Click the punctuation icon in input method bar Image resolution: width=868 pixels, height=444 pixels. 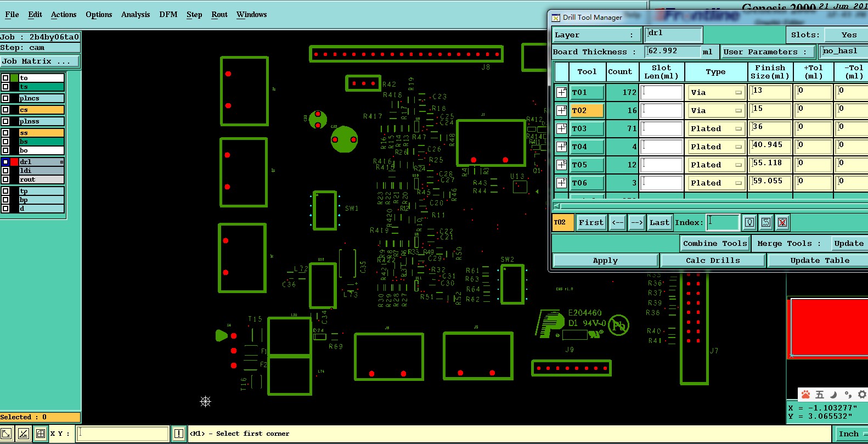pyautogui.click(x=848, y=395)
